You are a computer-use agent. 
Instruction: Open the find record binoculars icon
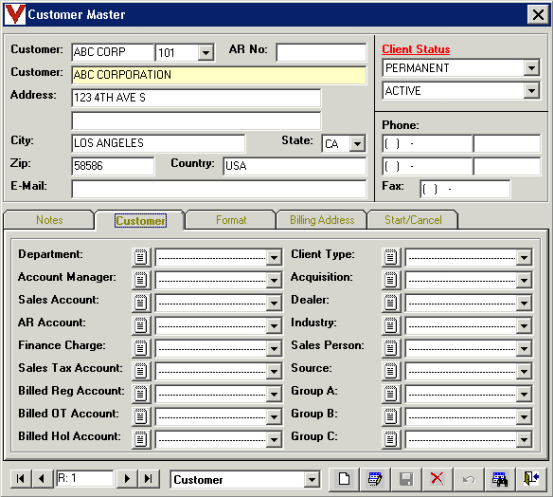[500, 479]
